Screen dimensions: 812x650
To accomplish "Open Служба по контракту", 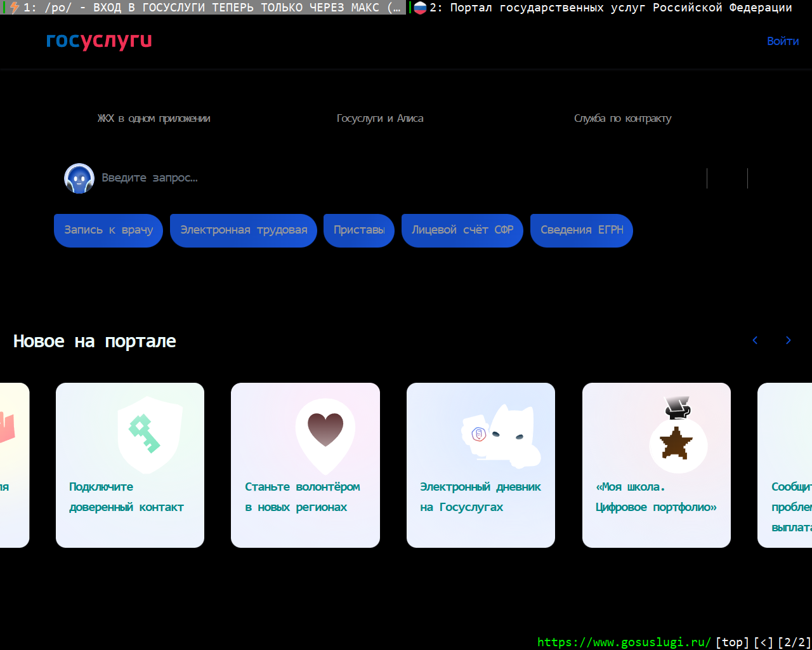I will [x=622, y=119].
